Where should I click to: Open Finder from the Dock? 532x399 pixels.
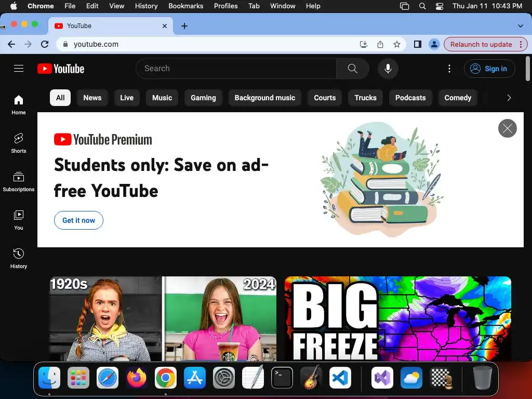(x=49, y=378)
